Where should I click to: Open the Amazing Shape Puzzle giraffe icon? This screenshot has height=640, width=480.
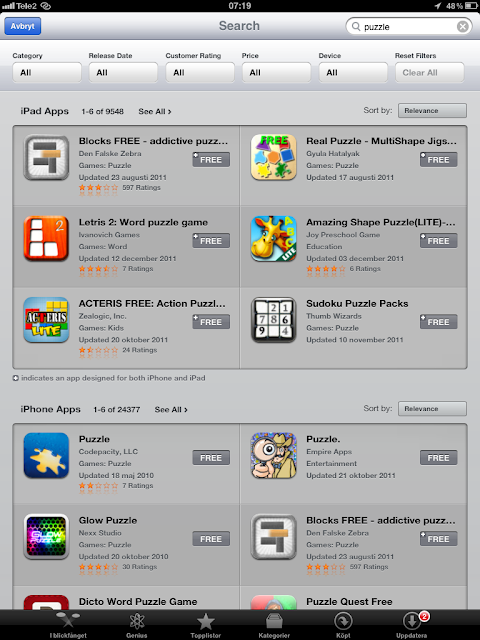(x=273, y=238)
